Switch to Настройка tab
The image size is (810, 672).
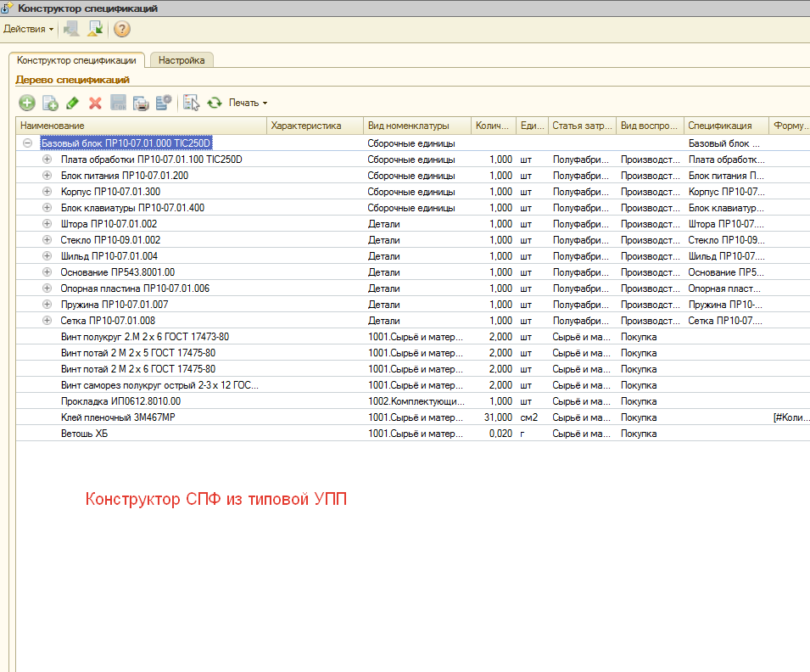[x=182, y=60]
